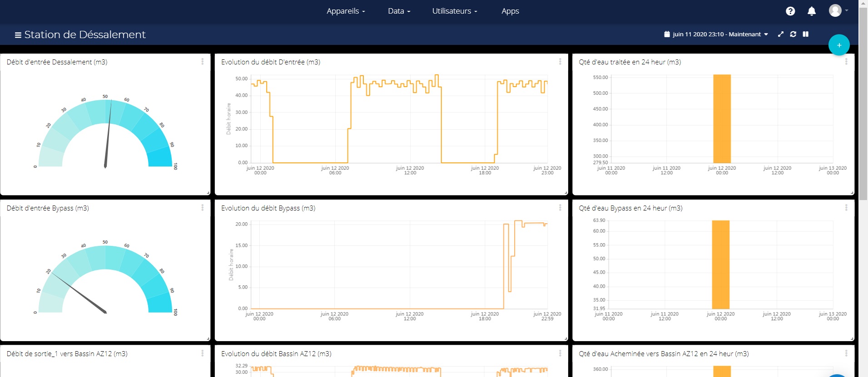The height and width of the screenshot is (377, 868).
Task: Open the Apps menu item
Action: click(x=510, y=11)
